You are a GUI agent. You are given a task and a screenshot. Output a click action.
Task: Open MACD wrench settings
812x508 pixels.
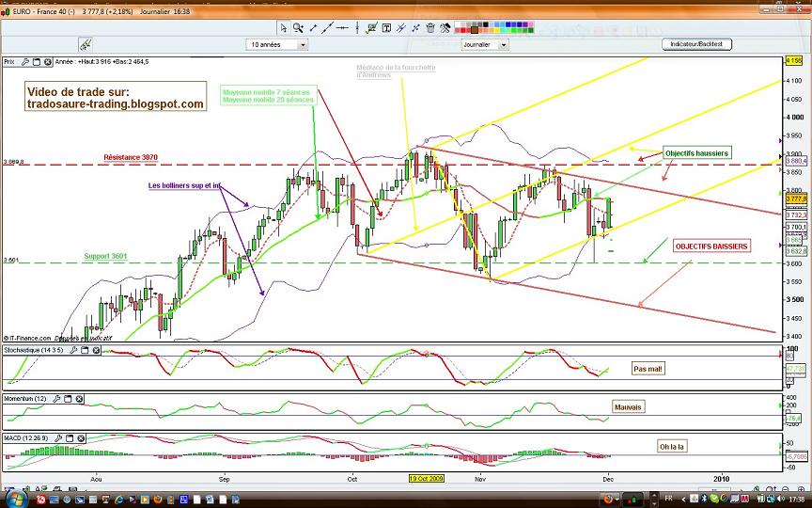58,438
